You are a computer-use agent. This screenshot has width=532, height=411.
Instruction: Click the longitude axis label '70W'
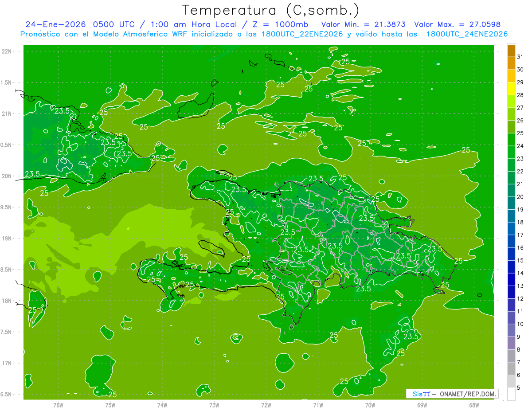[x=370, y=405]
